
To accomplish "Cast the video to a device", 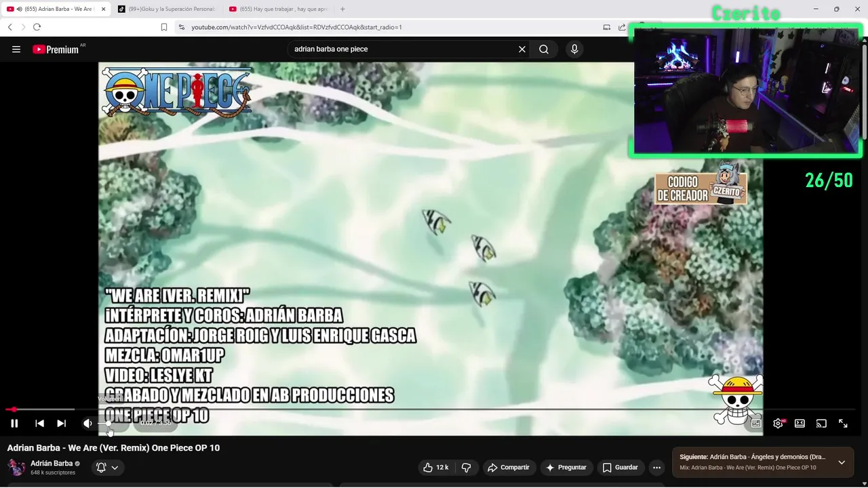I will coord(821,424).
